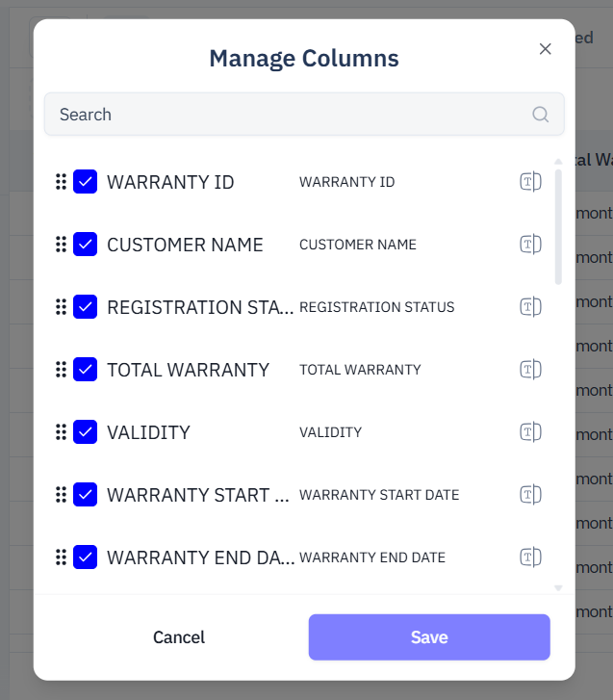
Task: Select the small 'VALIDITY' display name text
Action: click(331, 431)
